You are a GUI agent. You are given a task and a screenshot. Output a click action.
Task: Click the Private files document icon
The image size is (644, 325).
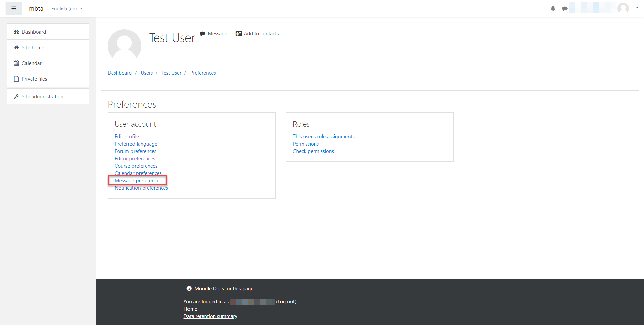16,79
